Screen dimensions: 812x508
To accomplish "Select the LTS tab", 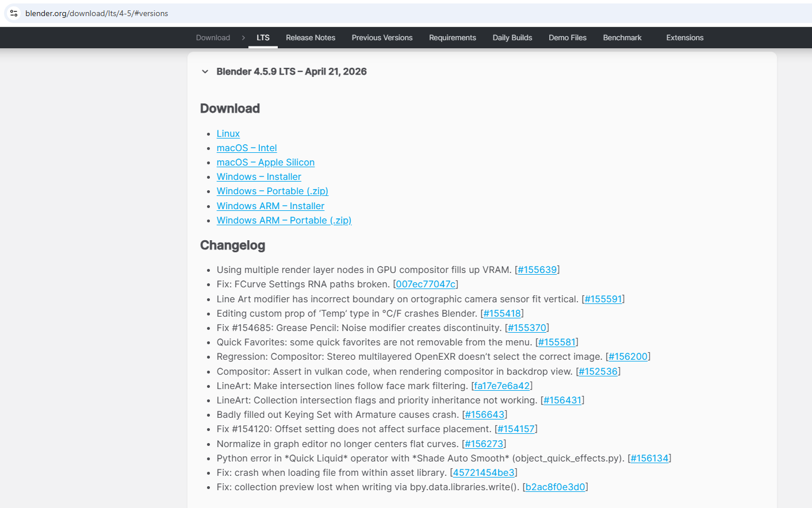I will [263, 38].
